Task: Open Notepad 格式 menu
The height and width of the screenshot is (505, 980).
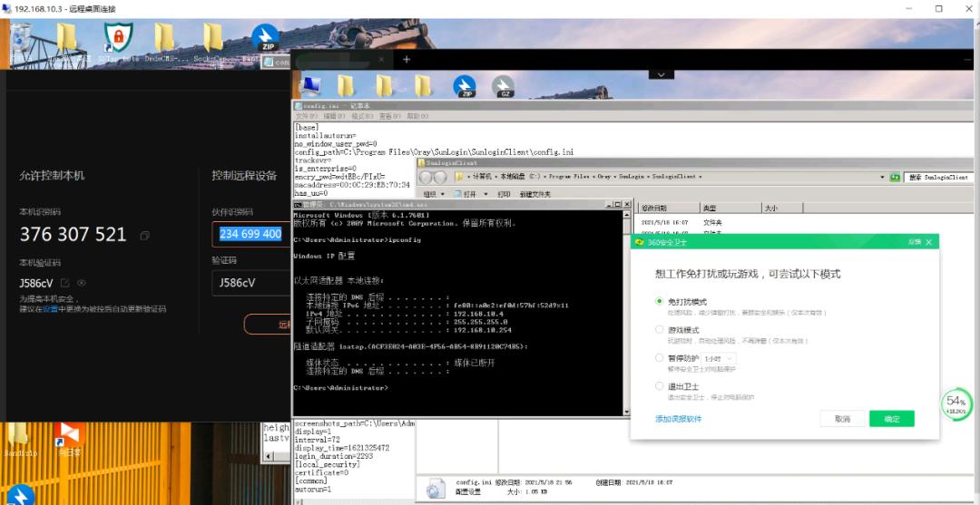Action: pyautogui.click(x=362, y=116)
